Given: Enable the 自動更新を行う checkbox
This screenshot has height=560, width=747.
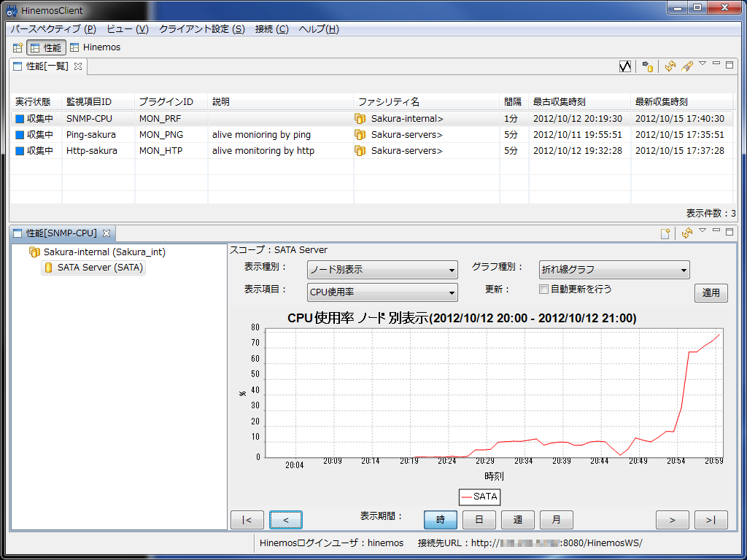Looking at the screenshot, I should [x=543, y=289].
